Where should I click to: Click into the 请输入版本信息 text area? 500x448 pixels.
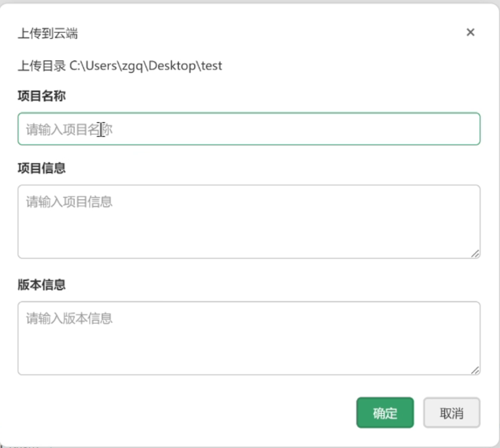(x=249, y=338)
